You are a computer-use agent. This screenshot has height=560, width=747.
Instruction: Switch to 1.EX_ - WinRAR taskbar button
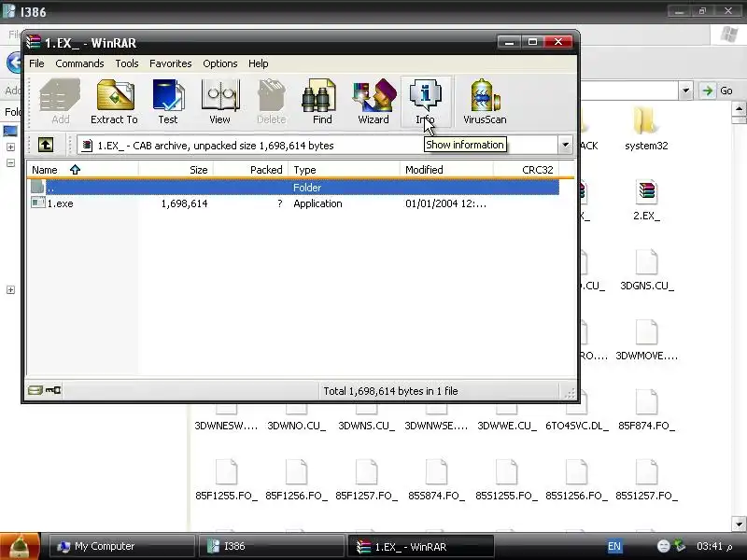tap(421, 546)
